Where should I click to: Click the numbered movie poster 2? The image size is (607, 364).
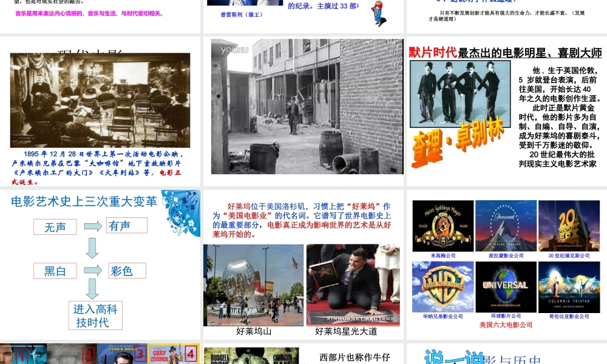(72, 354)
